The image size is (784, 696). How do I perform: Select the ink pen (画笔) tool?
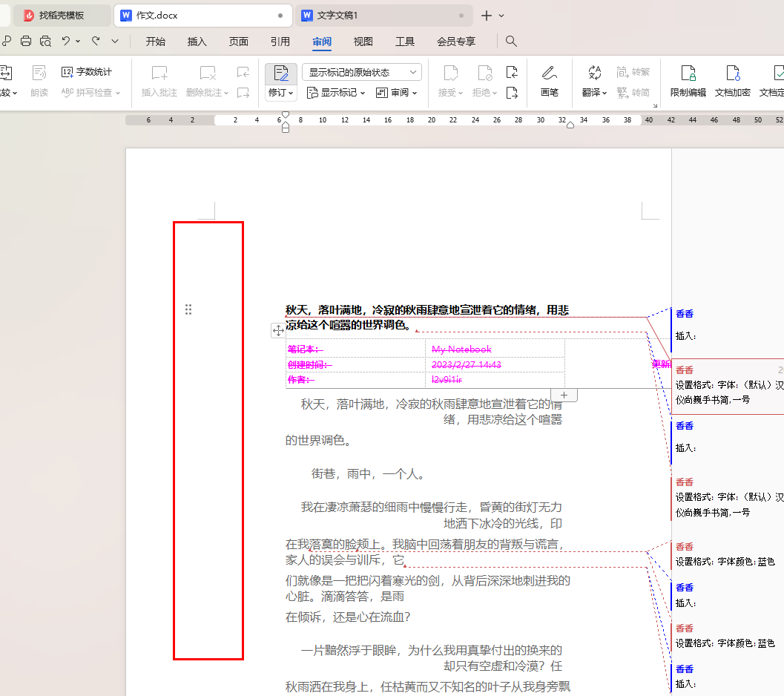point(549,81)
